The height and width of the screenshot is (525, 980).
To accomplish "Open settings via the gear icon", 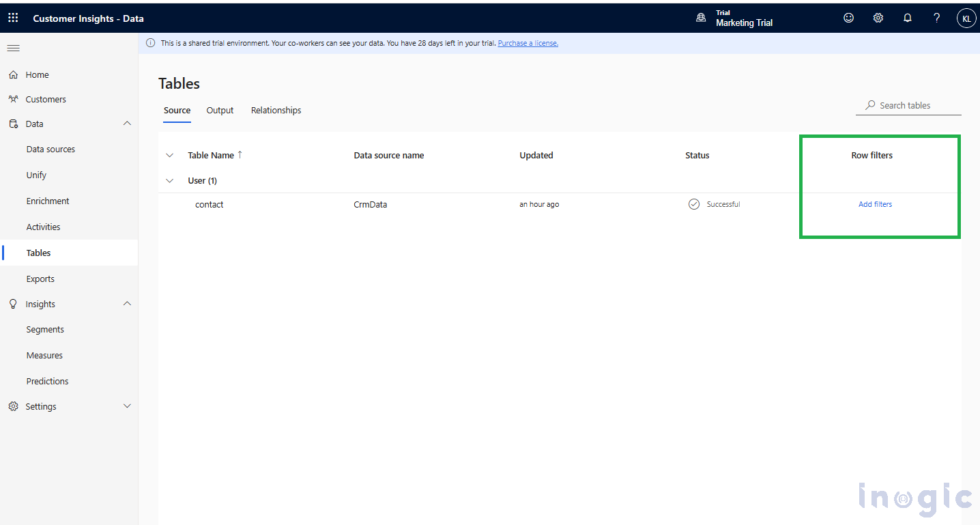I will click(x=878, y=18).
